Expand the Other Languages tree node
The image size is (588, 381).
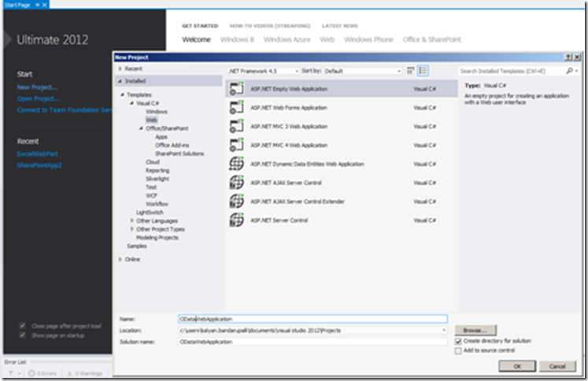131,220
